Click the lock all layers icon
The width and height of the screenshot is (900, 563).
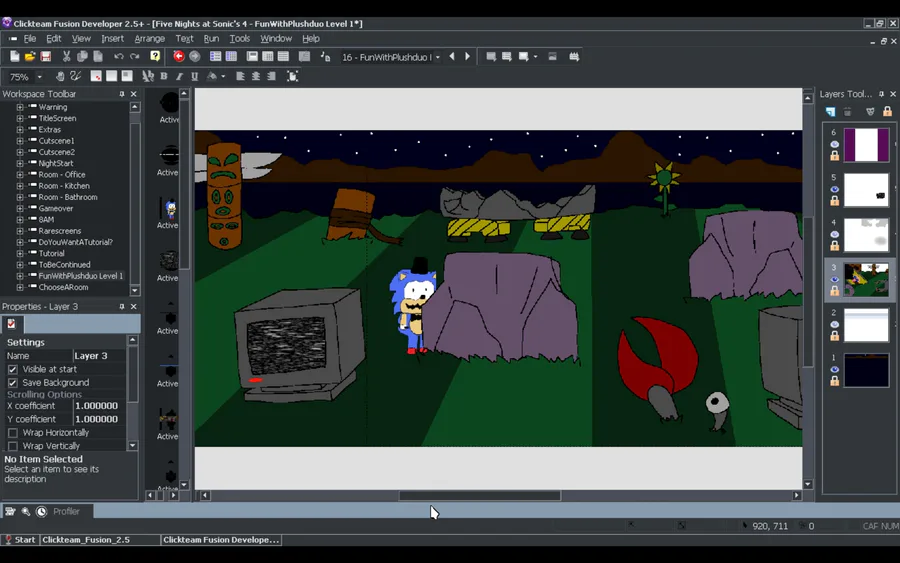(x=887, y=111)
